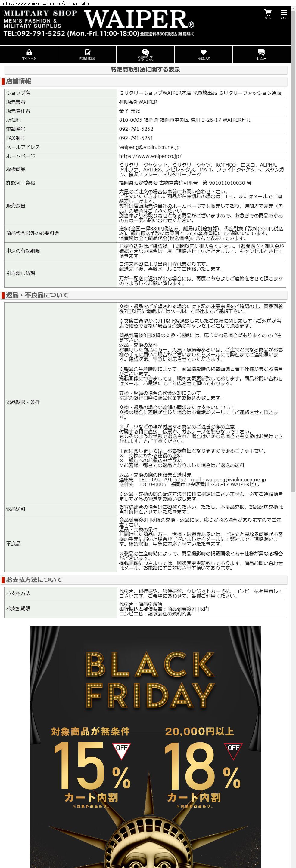Click the 店舗情報 section heading
This screenshot has width=296, height=868.
(19, 81)
